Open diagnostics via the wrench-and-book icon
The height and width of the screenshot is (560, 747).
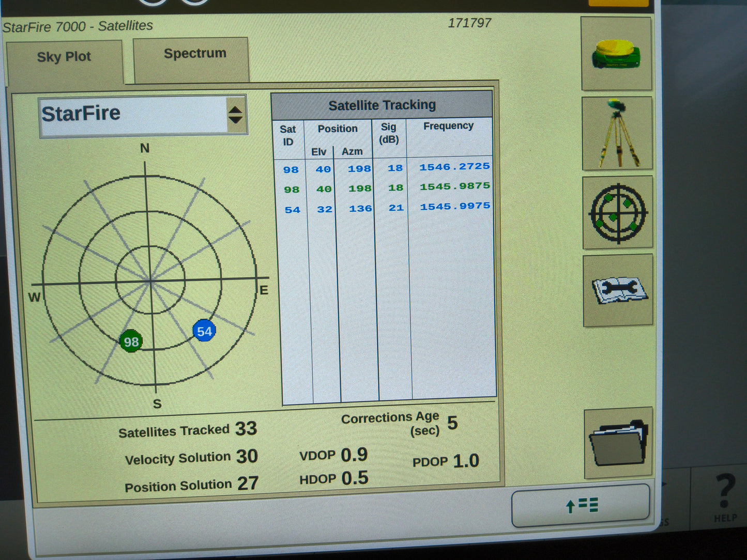[x=618, y=290]
